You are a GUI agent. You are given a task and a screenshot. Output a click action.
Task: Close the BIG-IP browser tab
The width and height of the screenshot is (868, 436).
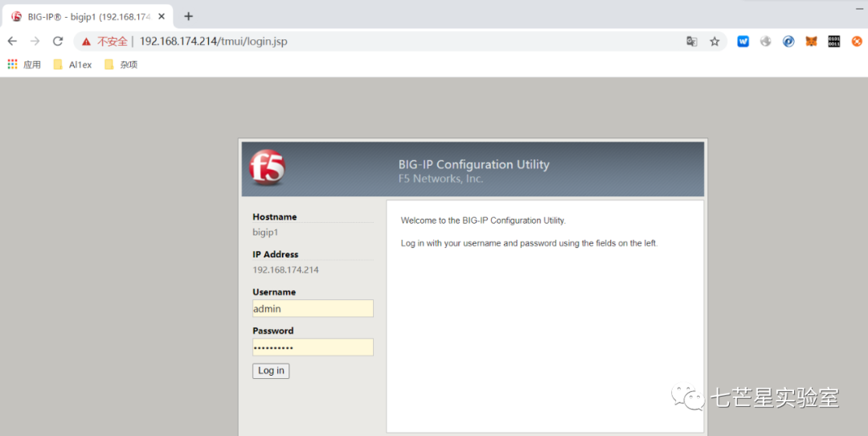click(161, 17)
